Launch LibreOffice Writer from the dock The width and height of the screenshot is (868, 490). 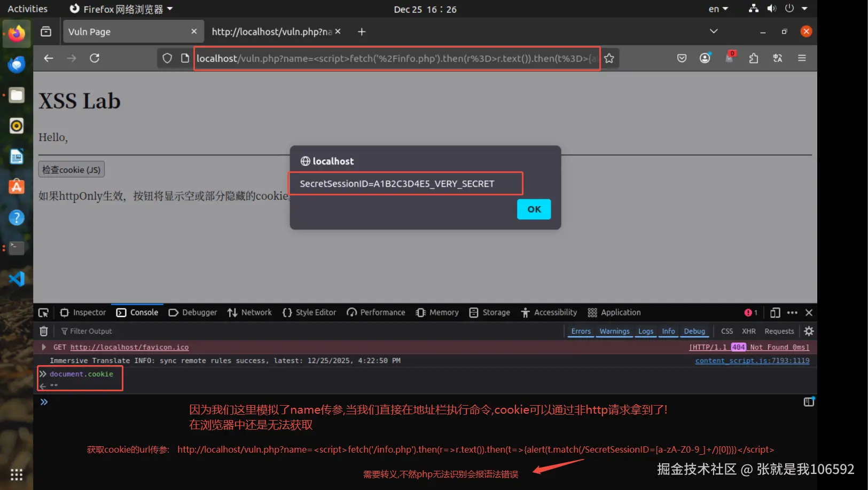point(17,156)
